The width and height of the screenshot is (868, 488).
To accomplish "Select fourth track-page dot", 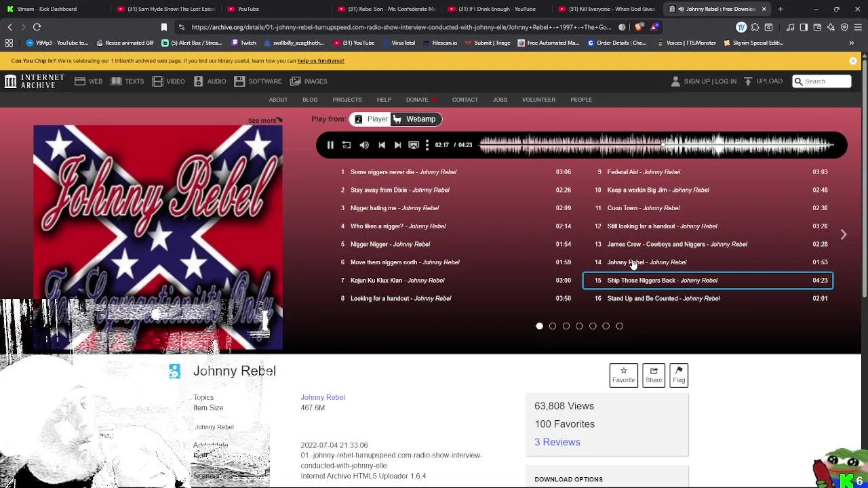I will click(x=579, y=326).
